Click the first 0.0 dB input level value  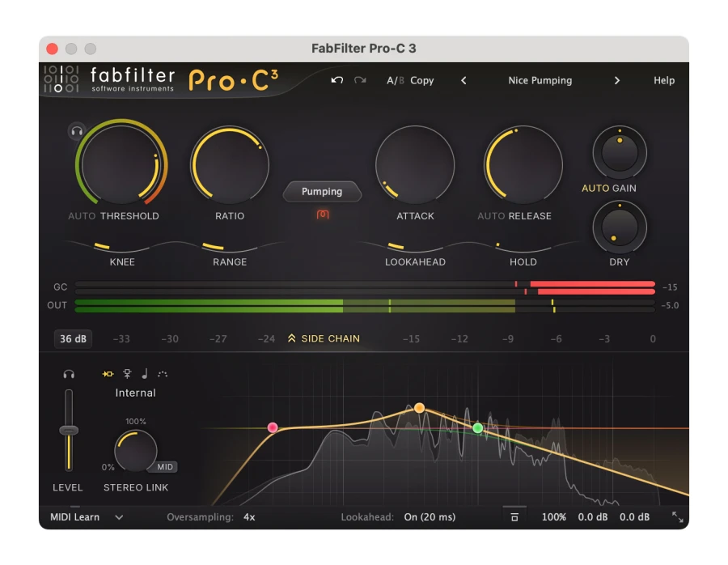[x=592, y=517]
